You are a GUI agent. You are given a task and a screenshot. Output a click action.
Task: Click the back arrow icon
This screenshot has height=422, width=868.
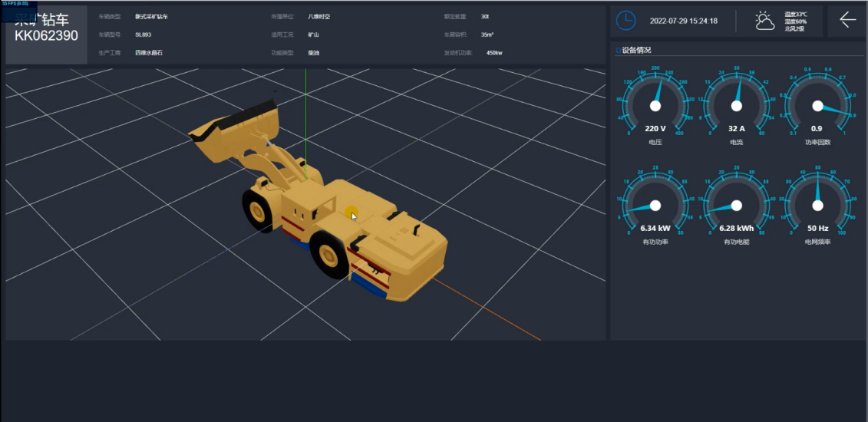tap(847, 21)
